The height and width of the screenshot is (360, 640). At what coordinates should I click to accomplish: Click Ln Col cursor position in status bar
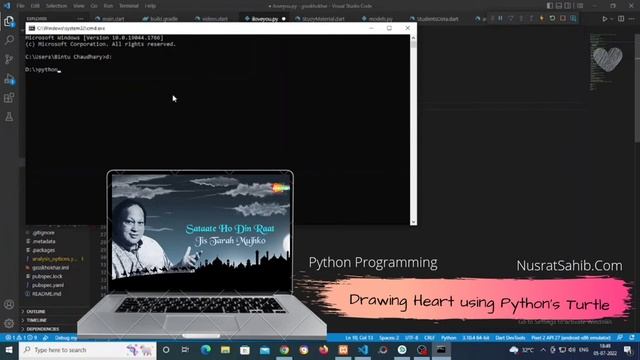pyautogui.click(x=359, y=338)
